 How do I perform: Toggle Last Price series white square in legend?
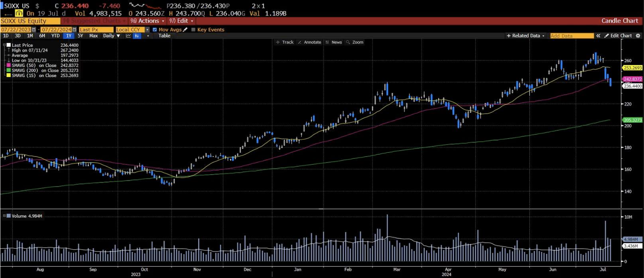(9, 45)
